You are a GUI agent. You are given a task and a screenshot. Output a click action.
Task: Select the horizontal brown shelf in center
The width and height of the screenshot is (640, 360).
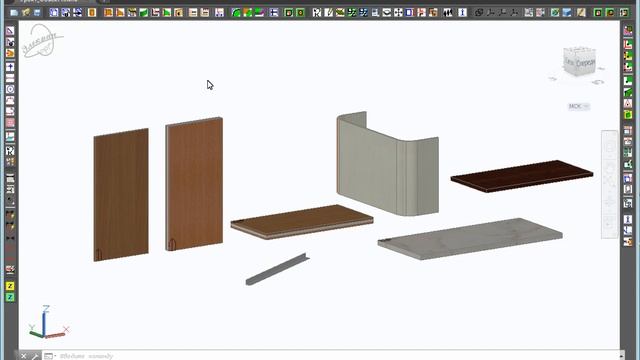point(302,222)
